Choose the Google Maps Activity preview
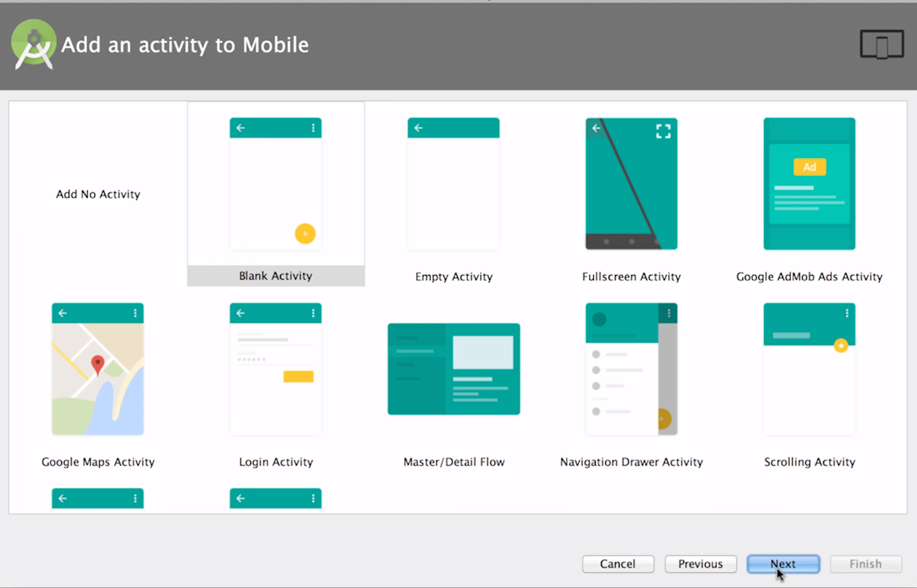This screenshot has width=917, height=588. [97, 369]
